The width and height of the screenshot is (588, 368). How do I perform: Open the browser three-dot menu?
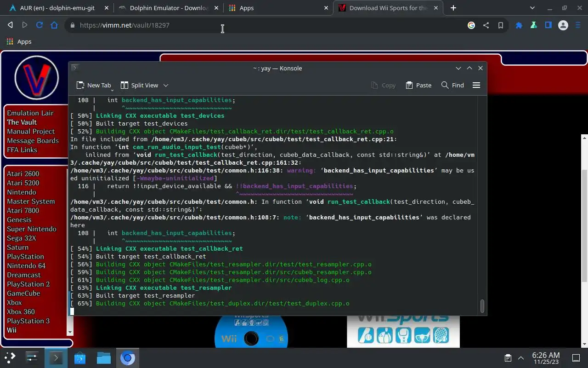tap(577, 25)
